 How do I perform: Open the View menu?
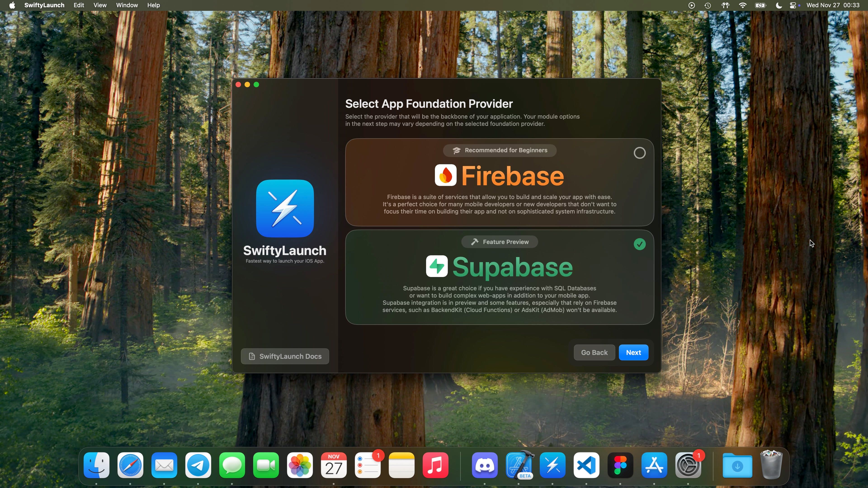point(100,5)
